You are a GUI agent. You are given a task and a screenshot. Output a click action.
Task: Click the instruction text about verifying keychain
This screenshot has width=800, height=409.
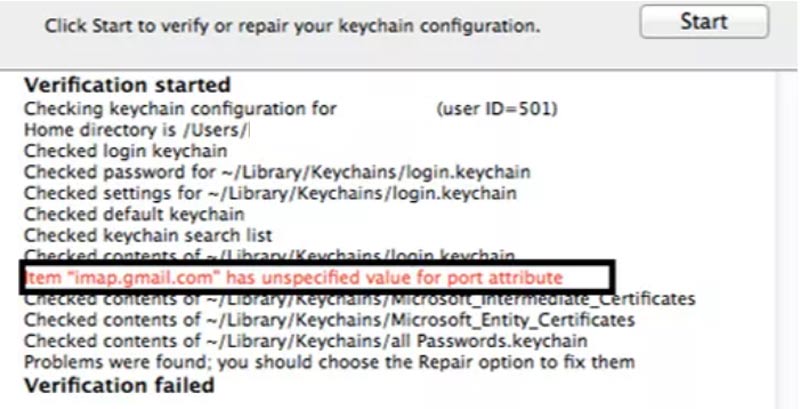tap(292, 26)
